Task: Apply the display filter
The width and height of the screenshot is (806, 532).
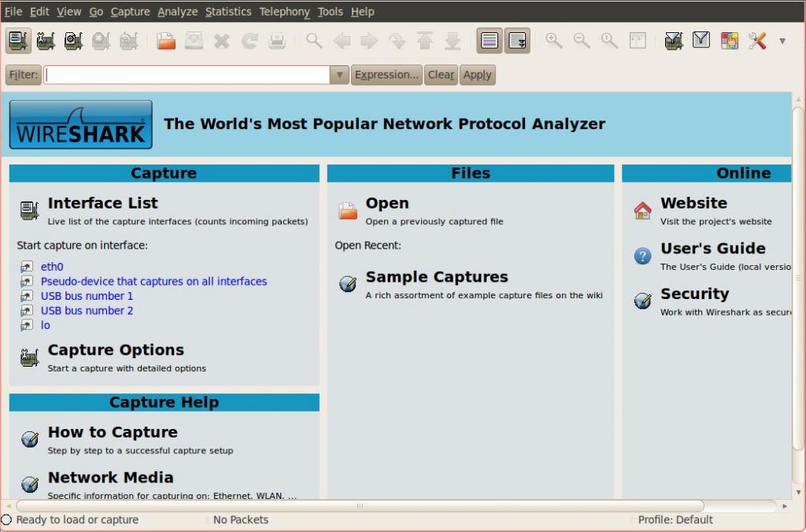Action: (478, 75)
